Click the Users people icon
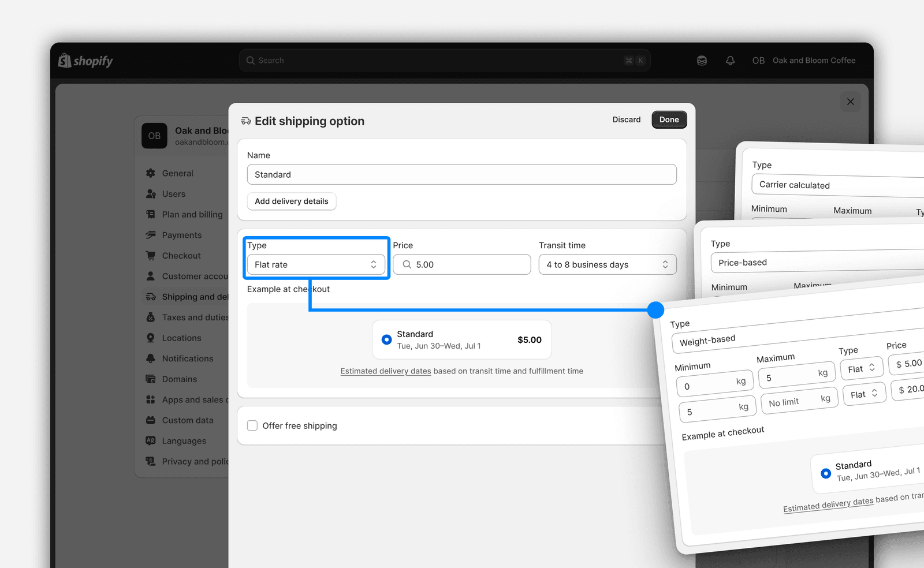The height and width of the screenshot is (568, 924). [151, 194]
